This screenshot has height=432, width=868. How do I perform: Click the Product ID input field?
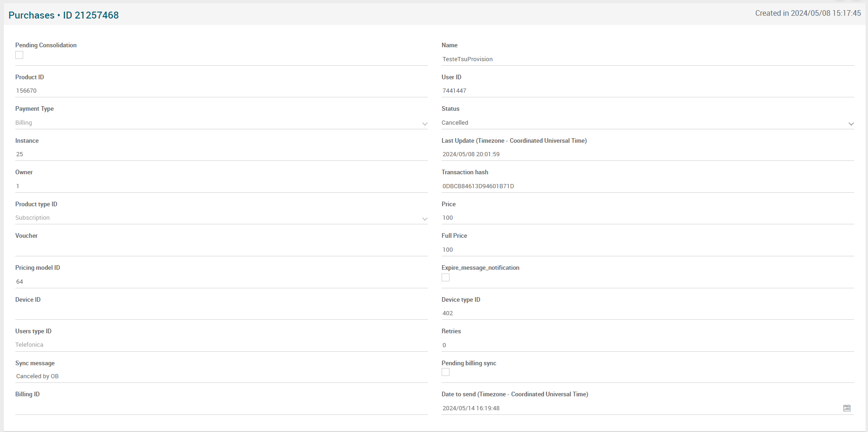(x=221, y=91)
